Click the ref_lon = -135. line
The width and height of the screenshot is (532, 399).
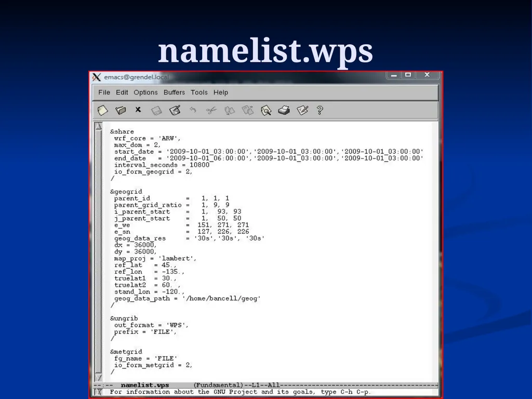pyautogui.click(x=149, y=272)
